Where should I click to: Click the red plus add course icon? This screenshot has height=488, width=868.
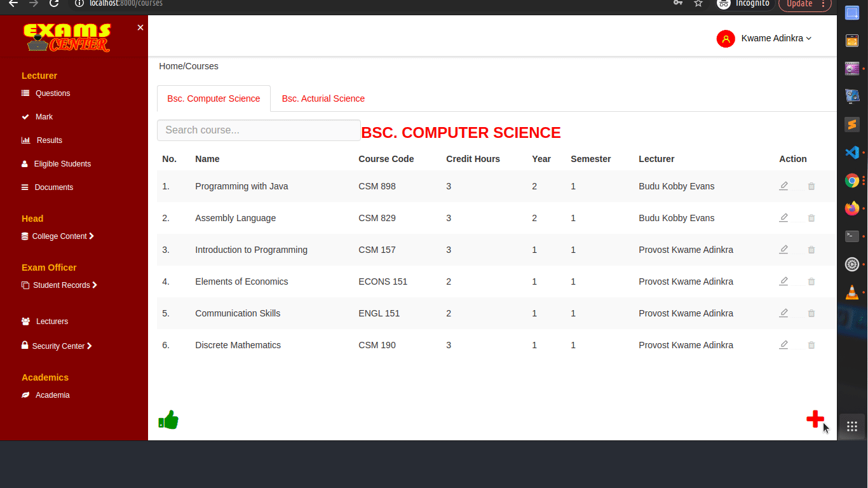coord(815,419)
